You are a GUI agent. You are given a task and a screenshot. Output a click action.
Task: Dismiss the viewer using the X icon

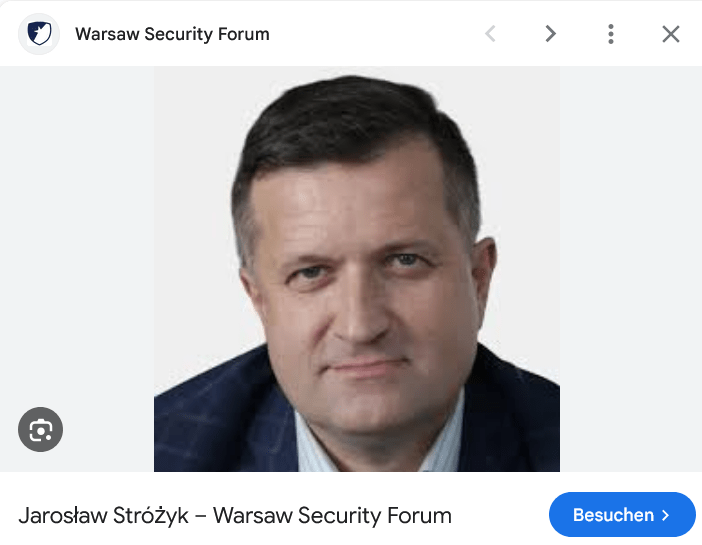pos(671,34)
